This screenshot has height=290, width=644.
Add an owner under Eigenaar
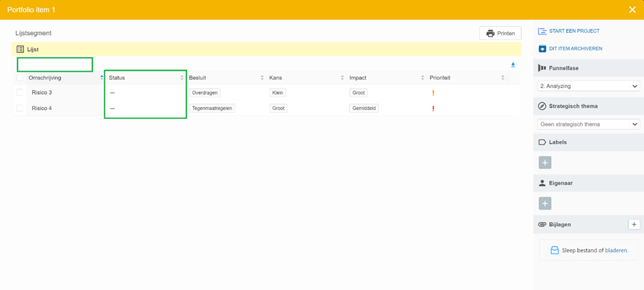point(545,203)
